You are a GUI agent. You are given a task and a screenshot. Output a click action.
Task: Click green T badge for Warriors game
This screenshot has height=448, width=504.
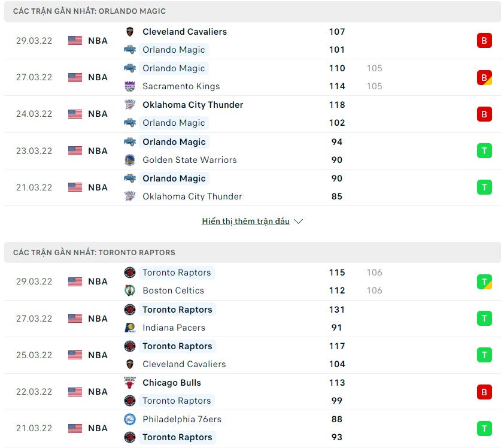pyautogui.click(x=484, y=151)
